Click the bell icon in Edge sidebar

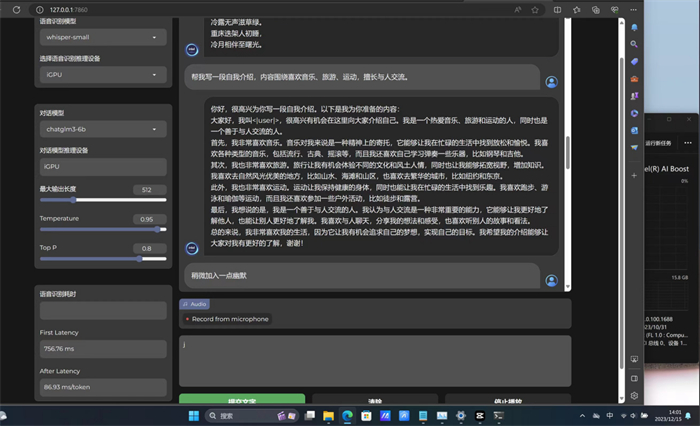click(x=634, y=27)
